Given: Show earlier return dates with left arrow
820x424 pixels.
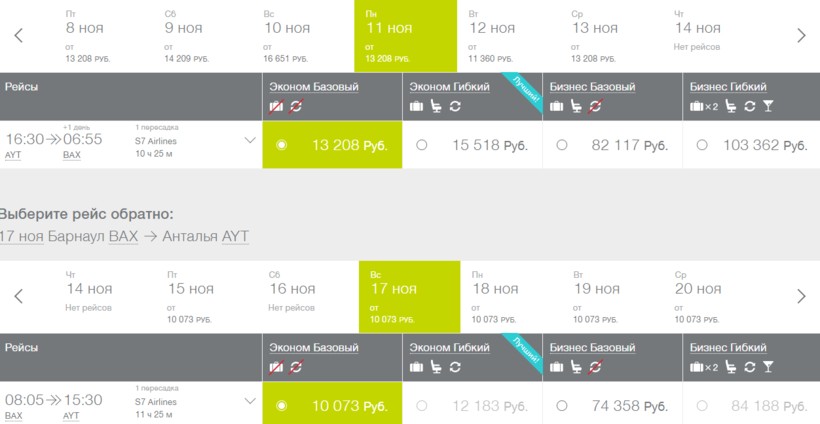Looking at the screenshot, I should pos(18,296).
